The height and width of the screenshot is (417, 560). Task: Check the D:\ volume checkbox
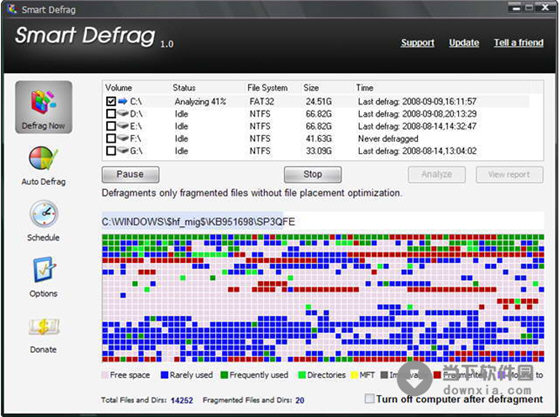tap(111, 114)
